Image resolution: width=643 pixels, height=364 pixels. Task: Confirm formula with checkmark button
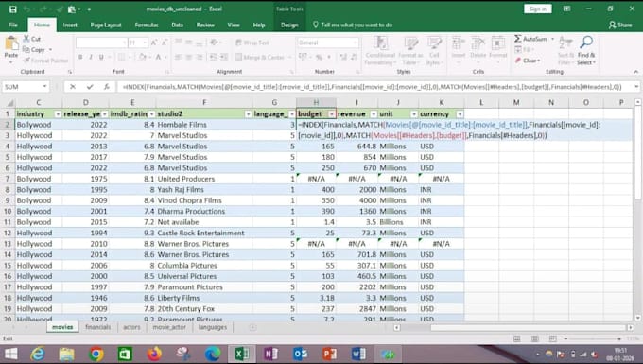[x=90, y=86]
